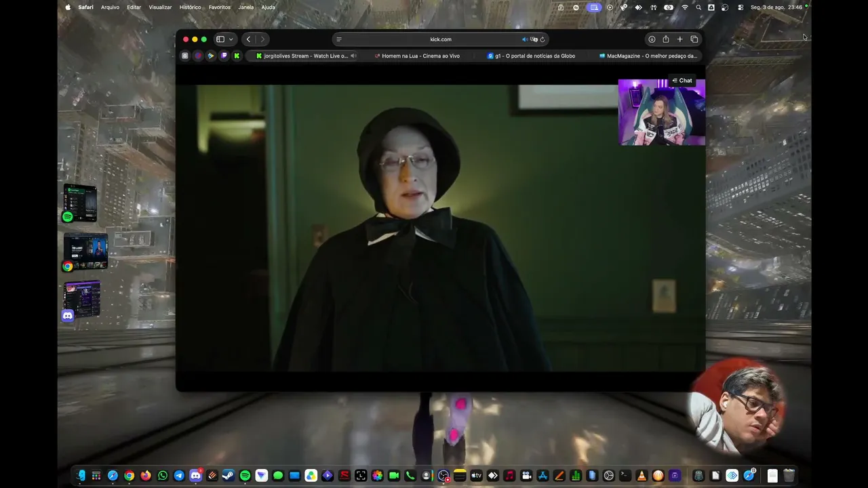Open tab group dropdown arrow beside sidebar button
The height and width of the screenshot is (488, 868).
(231, 39)
